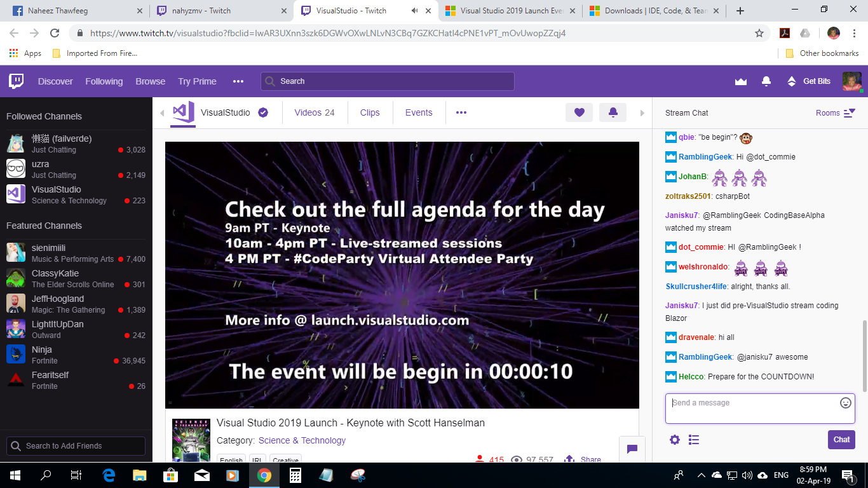Open the Apps shortcut in bookmarks bar
The height and width of the screenshot is (488, 868).
25,53
